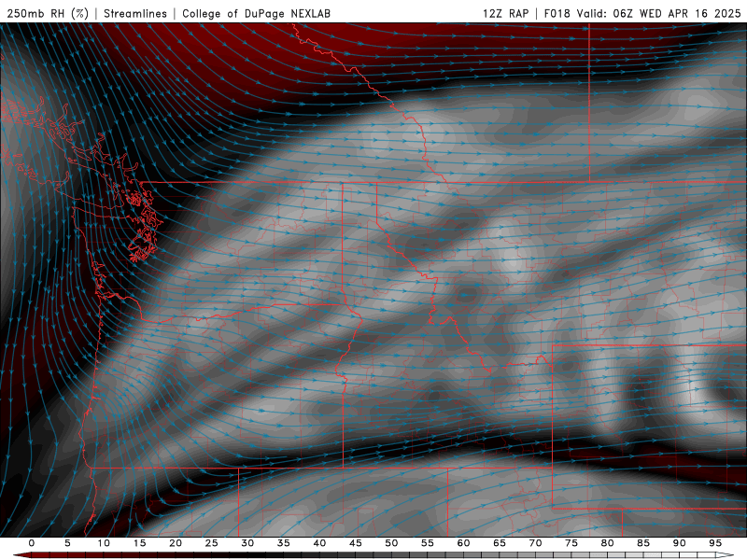Click the "90" color scale label
The image size is (747, 560).
tap(680, 543)
